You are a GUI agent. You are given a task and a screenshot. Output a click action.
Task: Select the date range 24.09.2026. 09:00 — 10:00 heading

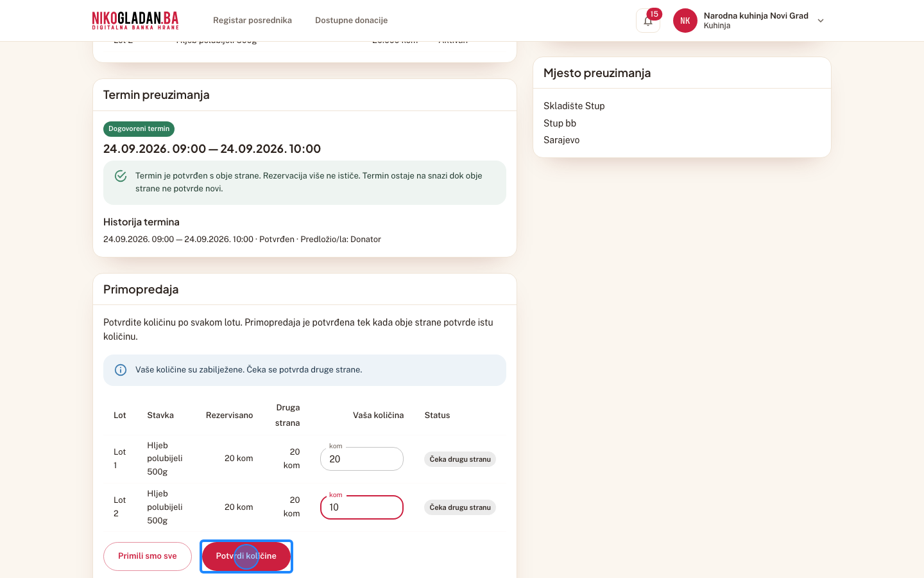pos(212,149)
